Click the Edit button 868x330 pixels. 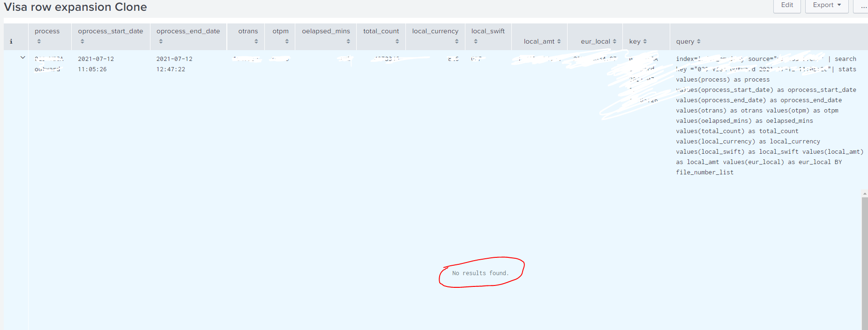pyautogui.click(x=787, y=5)
